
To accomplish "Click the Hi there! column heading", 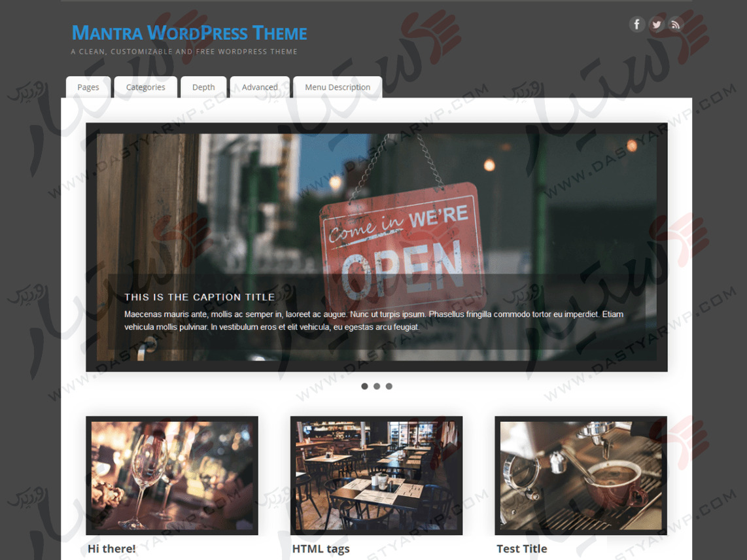I will tap(111, 549).
